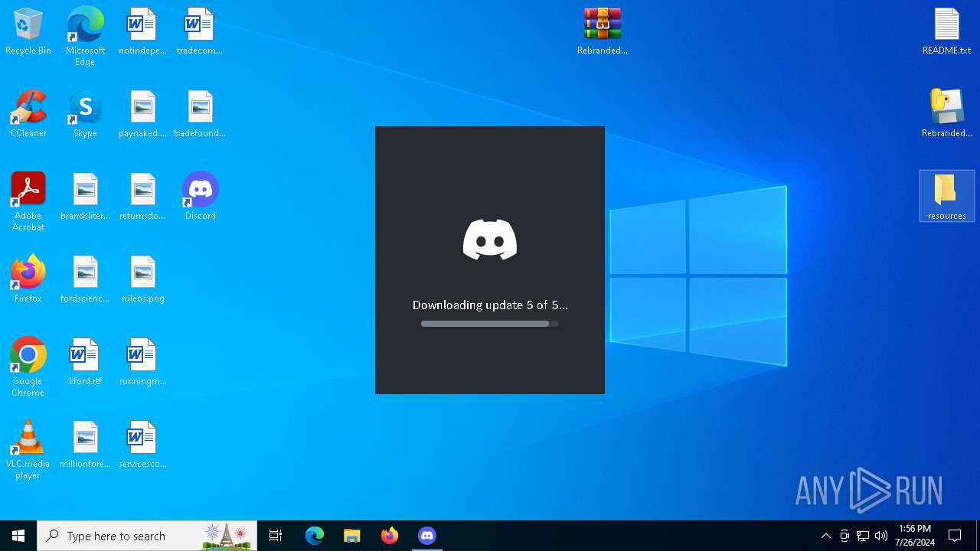Select the tradefound... image file

tap(200, 114)
